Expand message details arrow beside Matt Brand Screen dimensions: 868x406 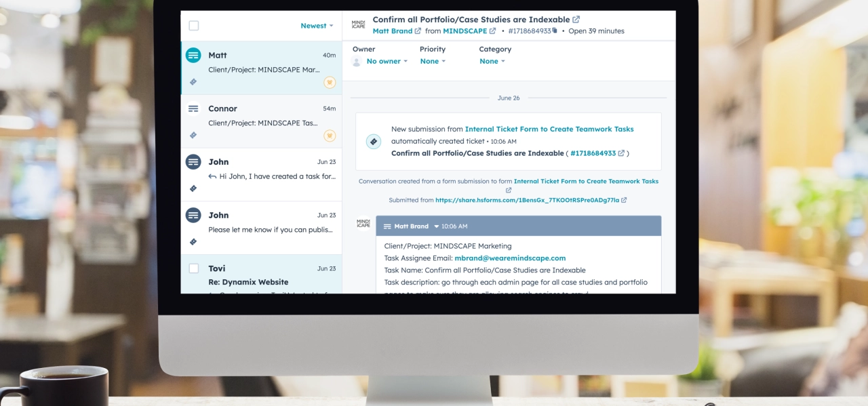437,226
